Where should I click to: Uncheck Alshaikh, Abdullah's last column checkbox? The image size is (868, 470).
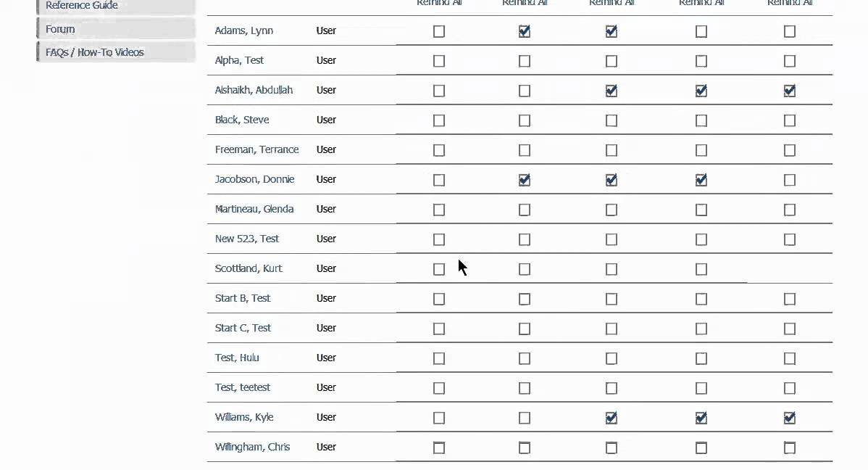point(790,91)
